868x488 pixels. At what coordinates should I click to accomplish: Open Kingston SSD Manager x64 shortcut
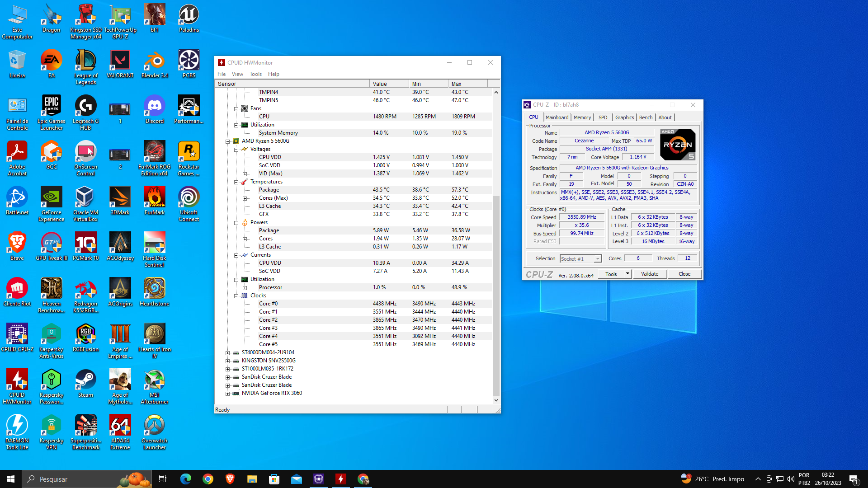point(86,22)
